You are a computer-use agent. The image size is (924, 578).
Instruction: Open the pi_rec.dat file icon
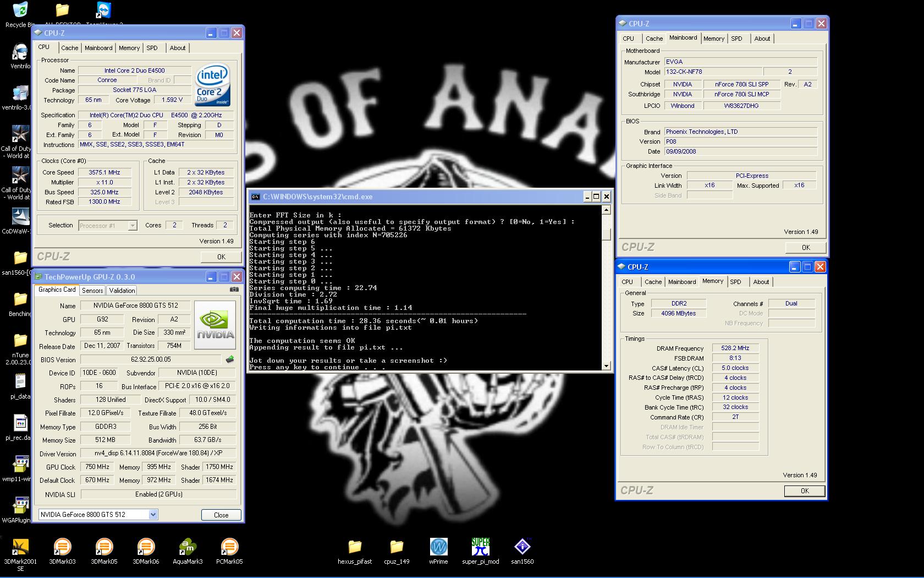click(20, 423)
